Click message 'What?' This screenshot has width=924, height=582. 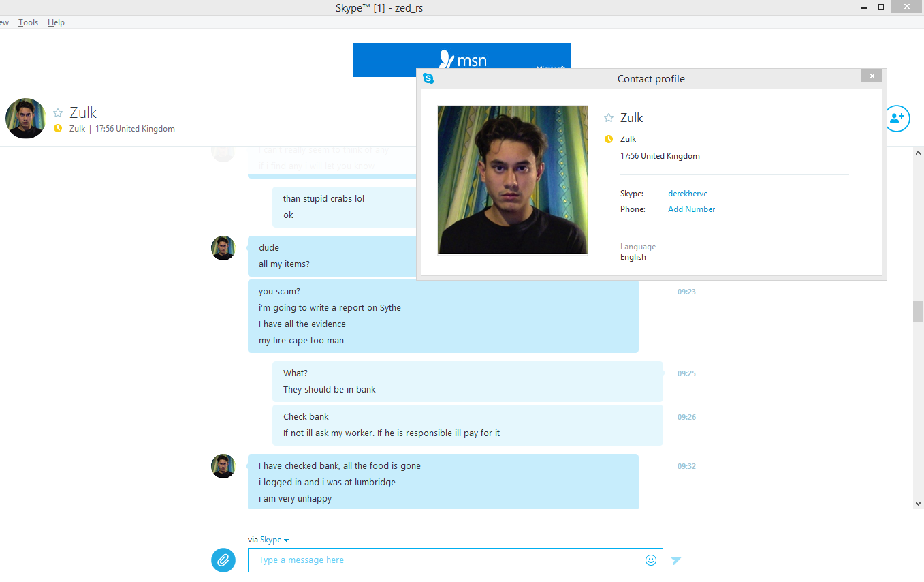coord(296,373)
